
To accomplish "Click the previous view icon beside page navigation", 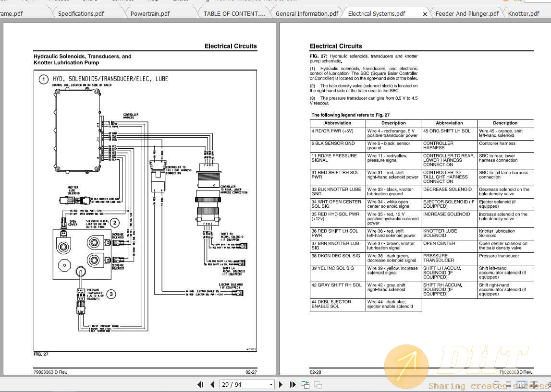I will point(306,385).
